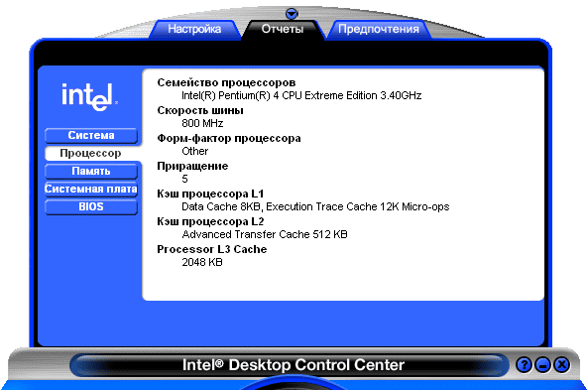Image resolution: width=588 pixels, height=390 pixels.
Task: Close Intel Desktop Control Center
Action: coord(562,364)
